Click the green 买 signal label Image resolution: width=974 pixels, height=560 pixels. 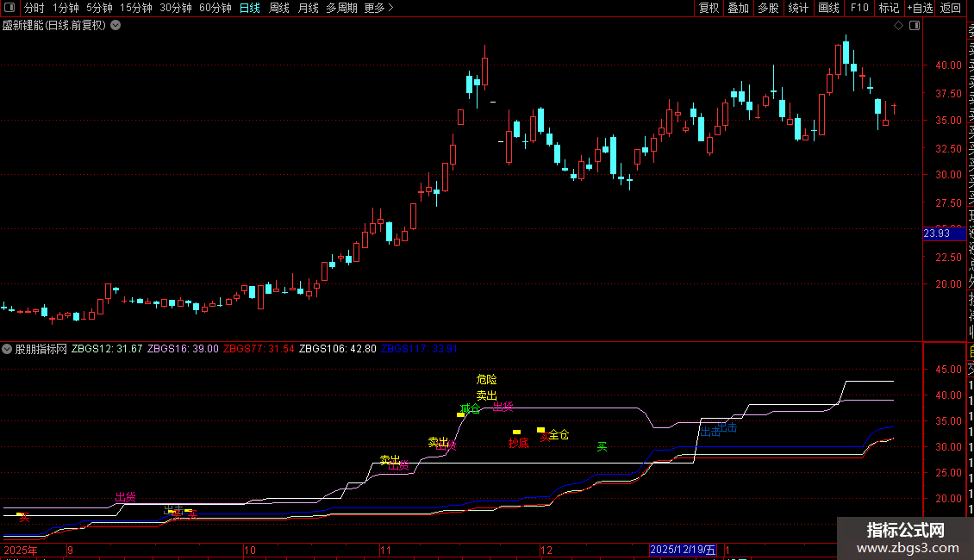click(x=602, y=446)
